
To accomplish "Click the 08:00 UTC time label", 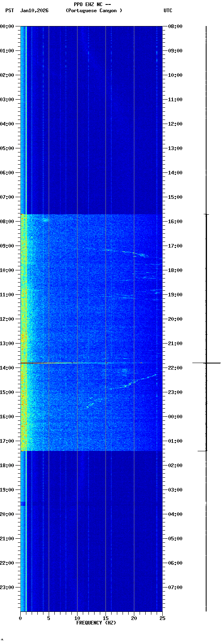I will pos(175,26).
